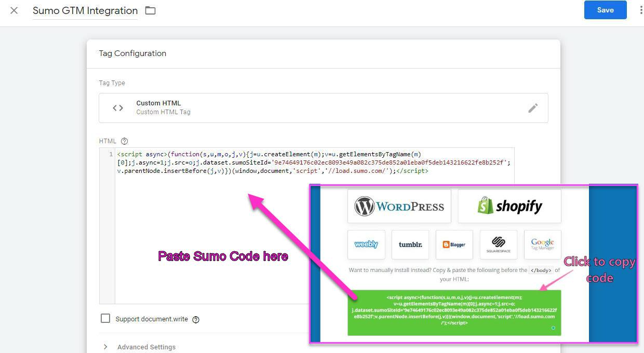Viewport: 644px width, 353px height.
Task: Pick the Squarespace platform tile
Action: point(498,245)
